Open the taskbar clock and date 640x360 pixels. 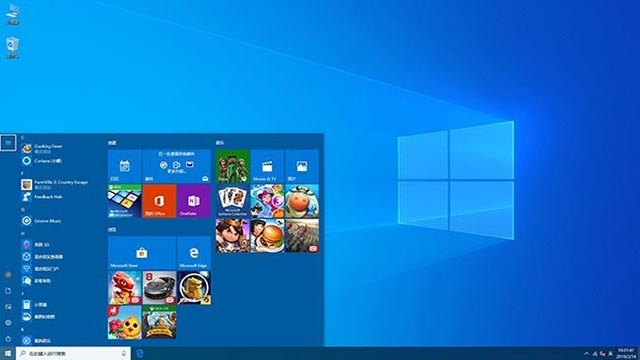click(626, 353)
